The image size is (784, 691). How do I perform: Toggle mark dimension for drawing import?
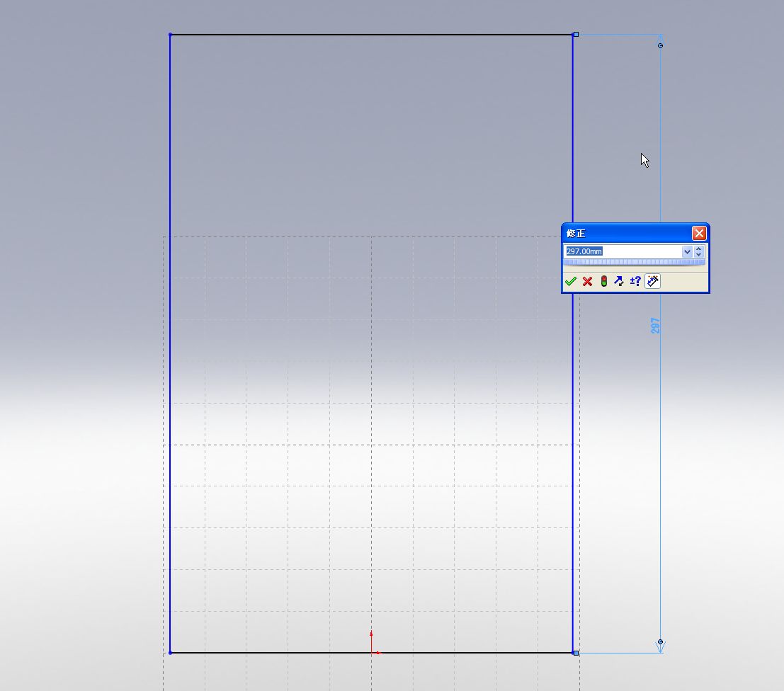coord(652,281)
